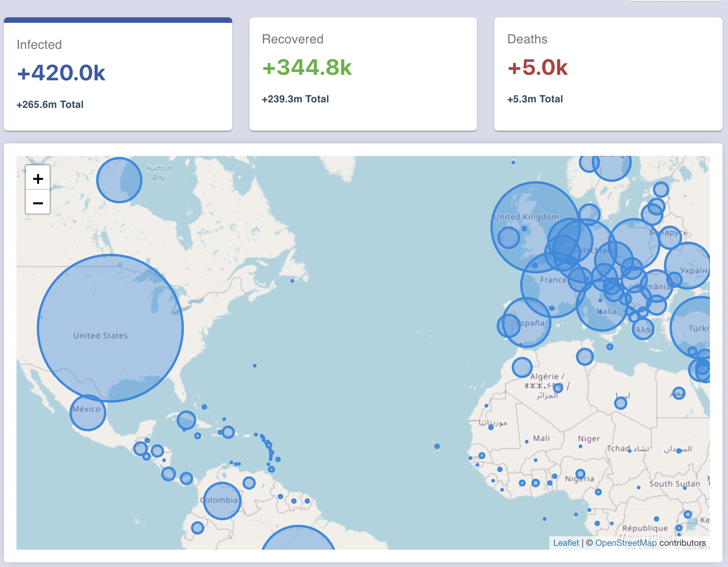This screenshot has height=567, width=728.
Task: Open the OpenStreetMap attribution link
Action: point(626,543)
